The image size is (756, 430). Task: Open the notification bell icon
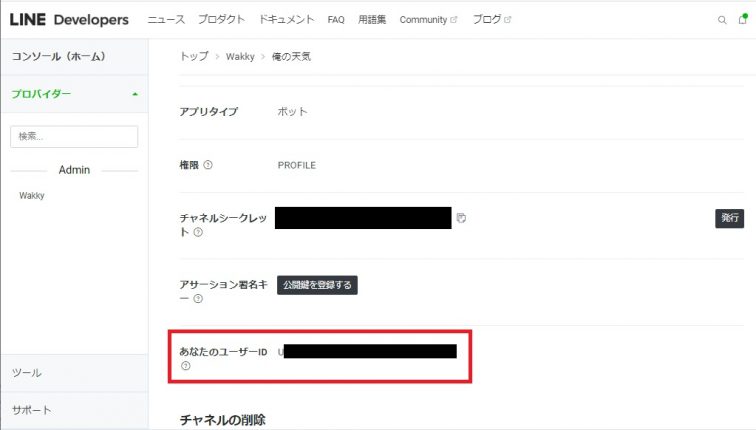742,20
